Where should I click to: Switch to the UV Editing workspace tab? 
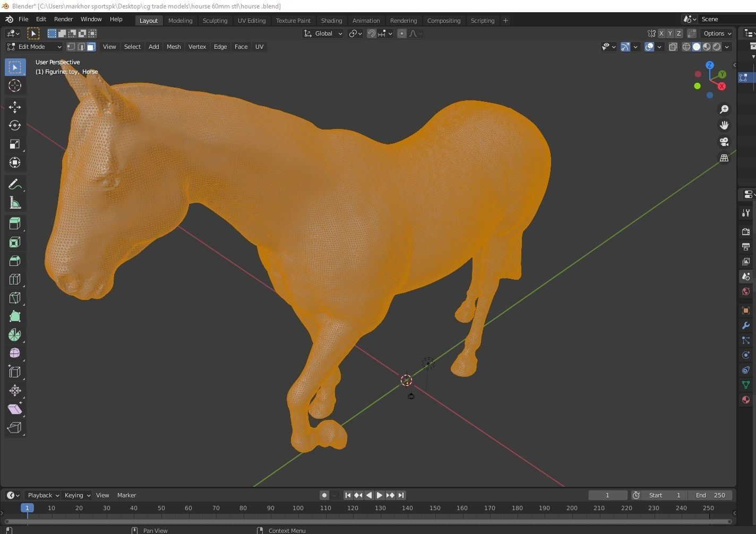tap(252, 20)
